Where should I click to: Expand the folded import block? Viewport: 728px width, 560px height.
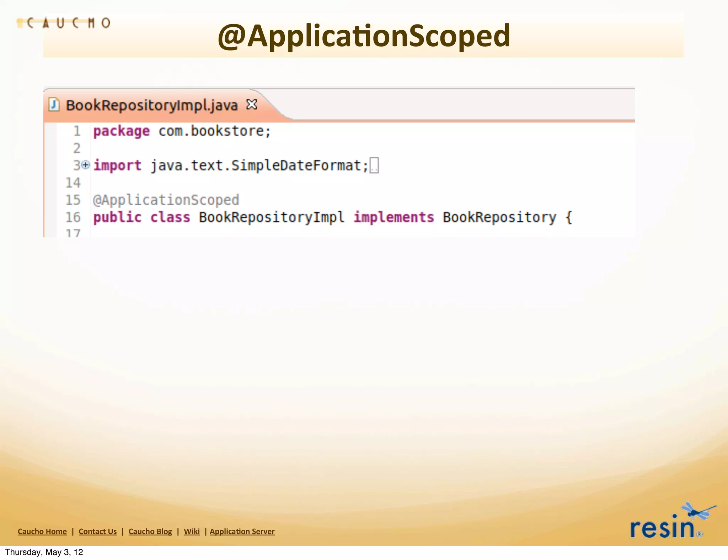click(86, 165)
